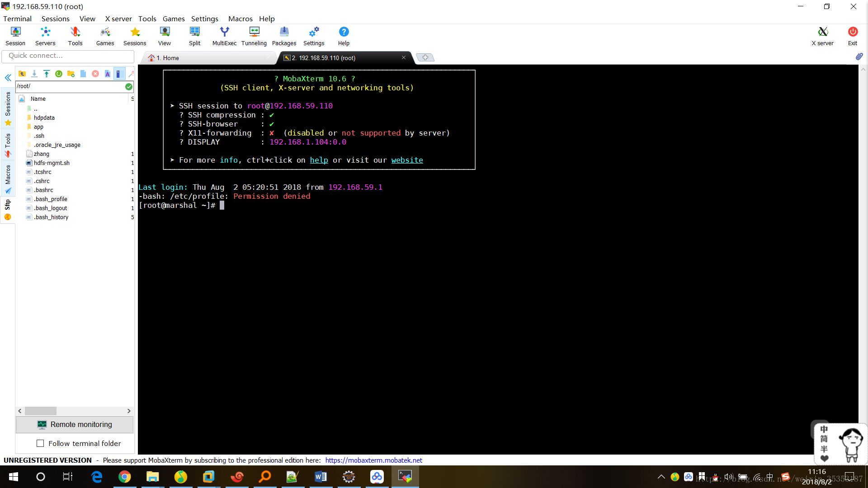Launch the MultiExec mode

coord(224,36)
